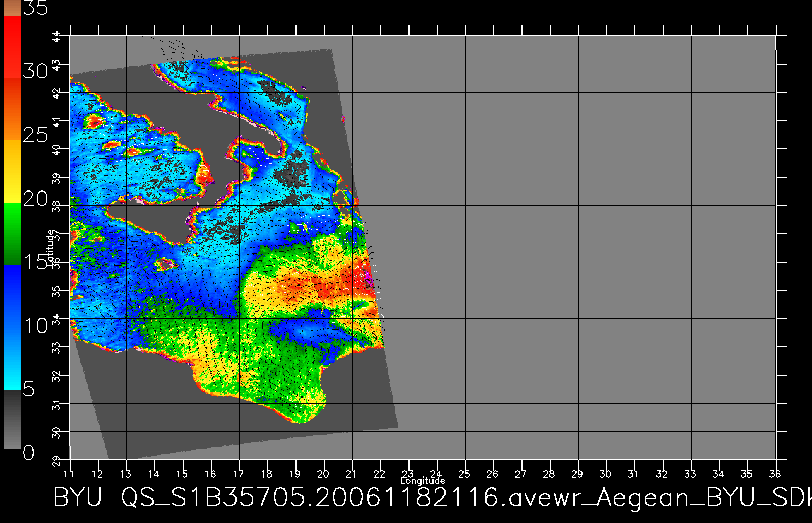
Task: Click the 5 label on the color scale
Action: pos(29,389)
